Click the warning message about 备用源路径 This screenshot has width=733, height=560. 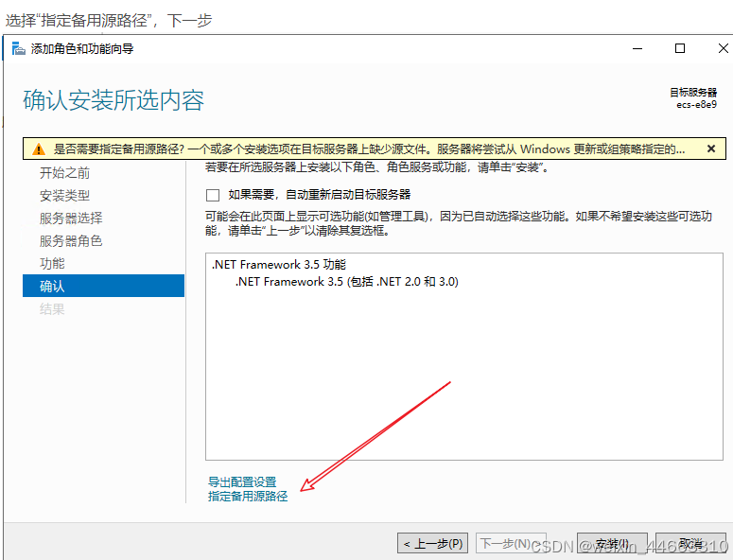[369, 149]
